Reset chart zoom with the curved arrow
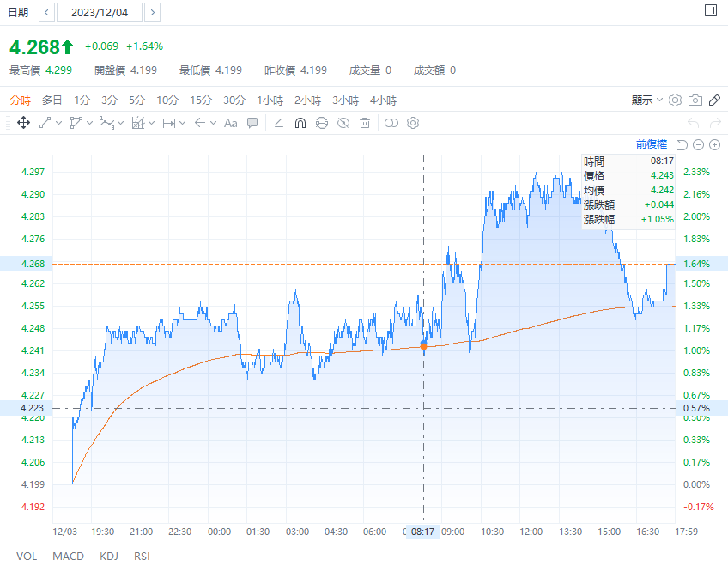The height and width of the screenshot is (572, 728). pyautogui.click(x=682, y=145)
